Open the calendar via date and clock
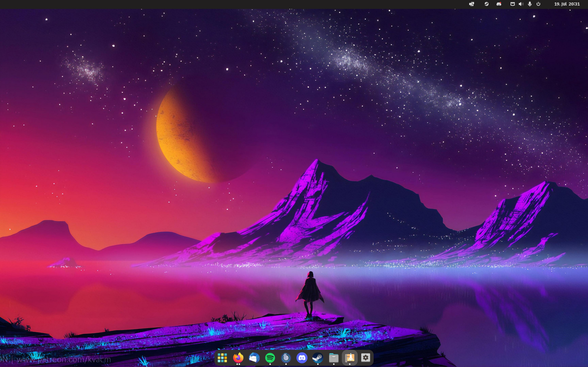This screenshot has height=367, width=588. point(567,4)
